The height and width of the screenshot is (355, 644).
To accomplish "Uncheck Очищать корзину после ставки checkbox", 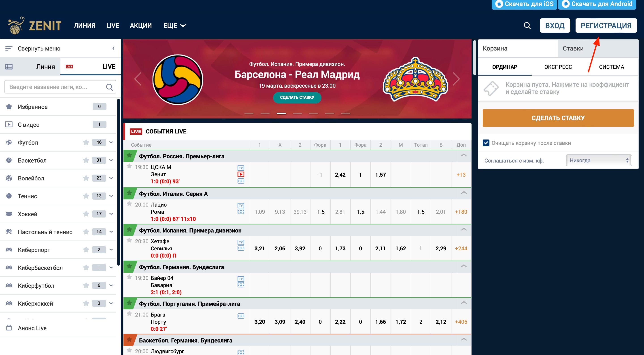I will (x=486, y=143).
